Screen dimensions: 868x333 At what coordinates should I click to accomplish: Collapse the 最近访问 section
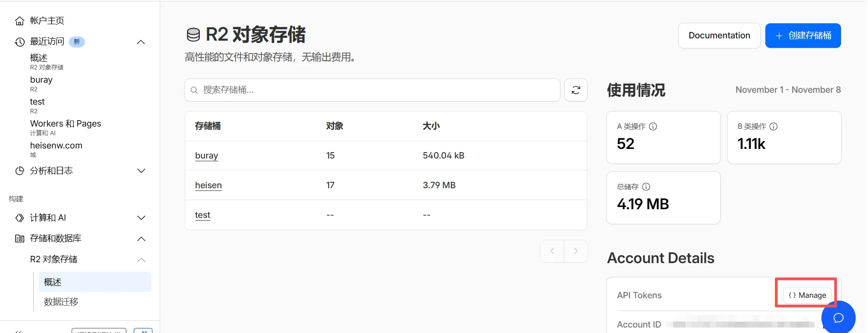141,42
